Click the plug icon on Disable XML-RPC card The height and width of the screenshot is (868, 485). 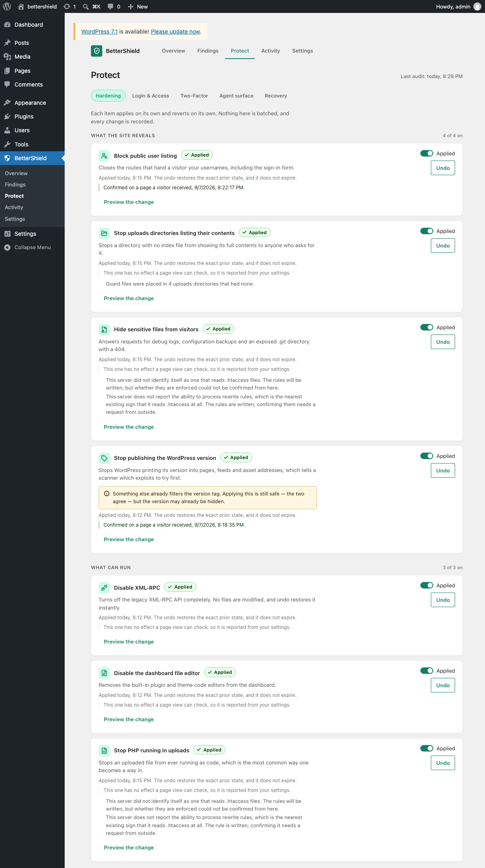[104, 588]
